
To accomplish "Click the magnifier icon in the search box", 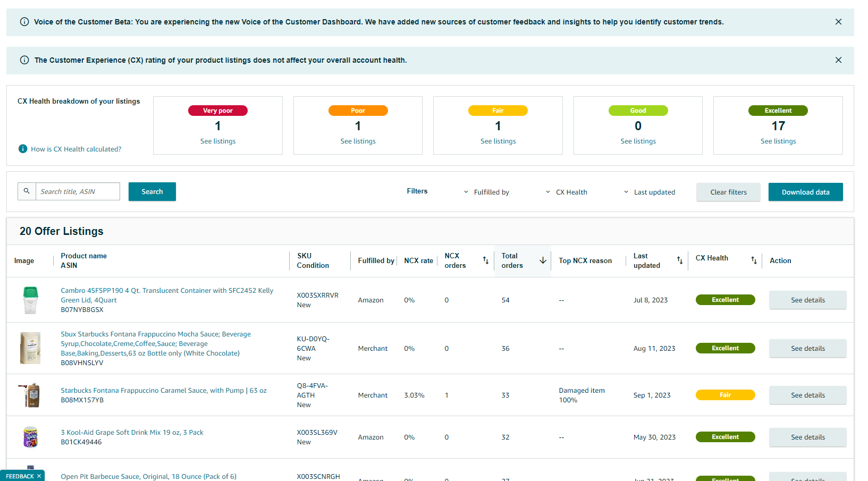I will point(27,191).
